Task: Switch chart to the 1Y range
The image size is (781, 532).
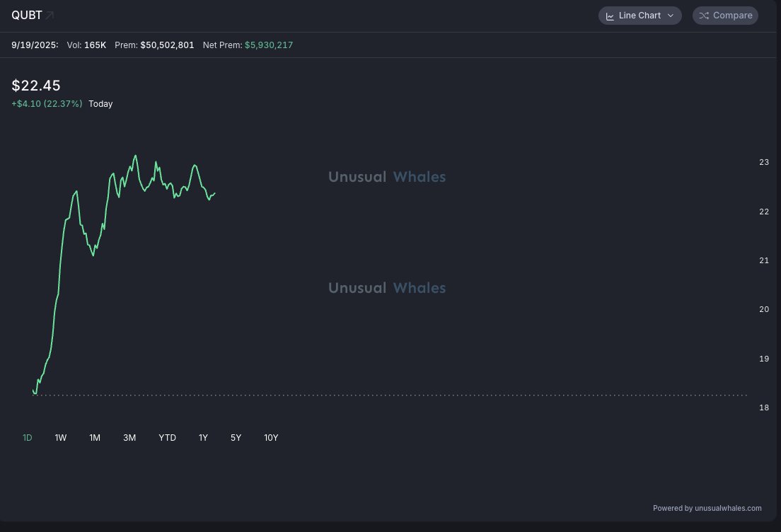Action: [203, 438]
